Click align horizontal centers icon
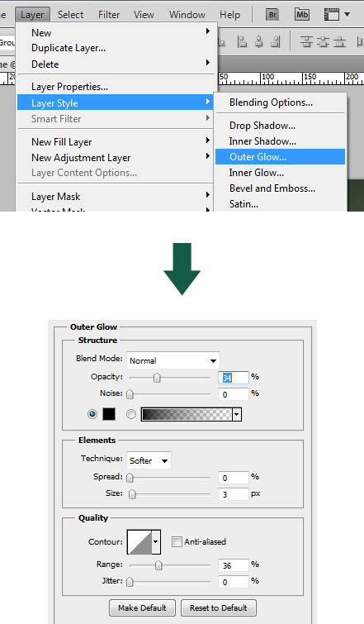The height and width of the screenshot is (624, 364). click(258, 42)
